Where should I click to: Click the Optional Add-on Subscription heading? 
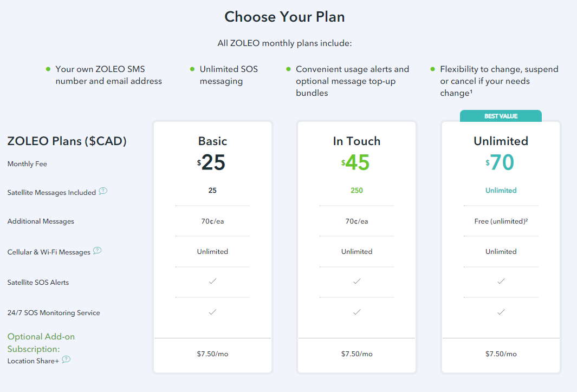click(x=41, y=343)
